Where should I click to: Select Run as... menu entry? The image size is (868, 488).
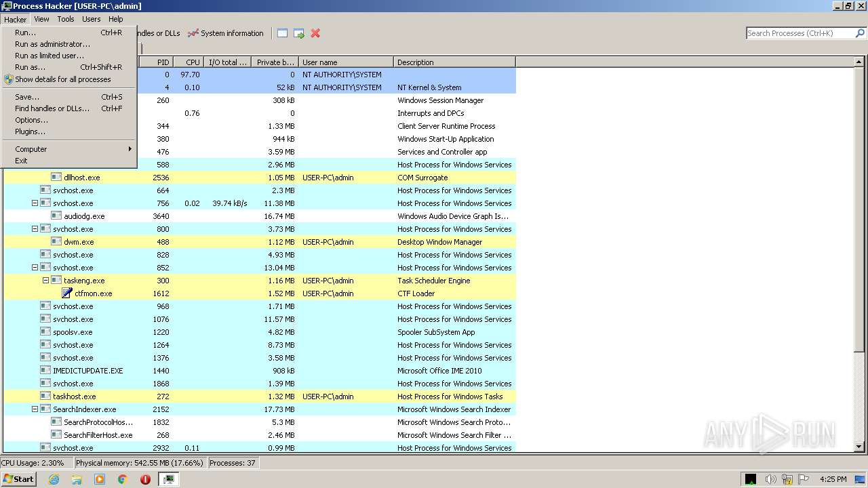click(68, 67)
